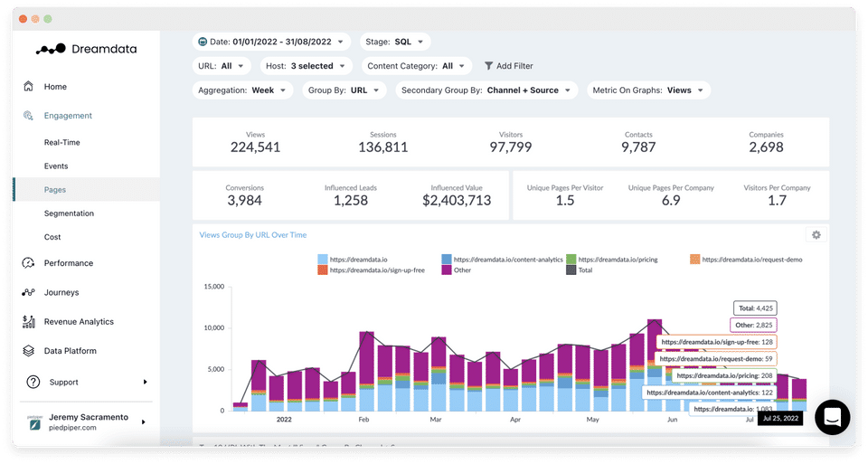This screenshot has width=868, height=464.
Task: Open Cost under Engagement
Action: [52, 237]
